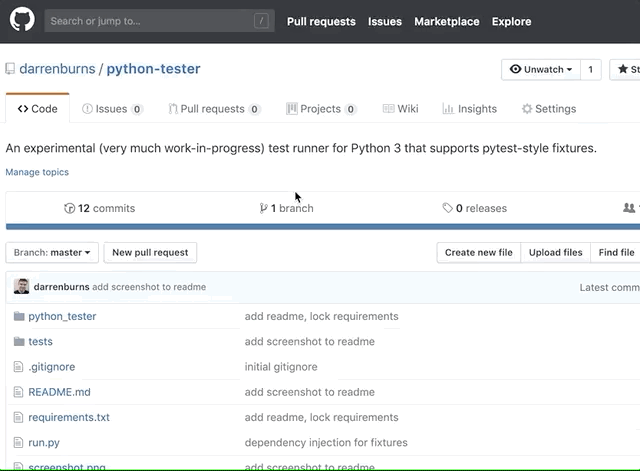Click the run.py file icon
640x471 pixels.
pos(18,442)
